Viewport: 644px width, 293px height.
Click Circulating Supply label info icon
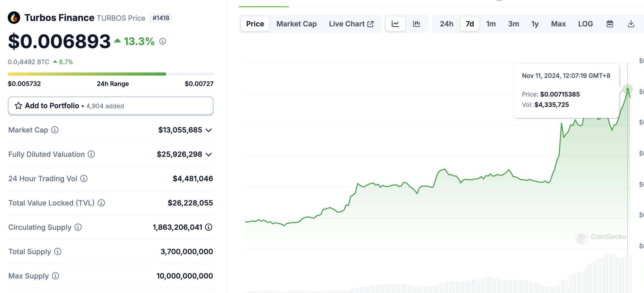click(x=78, y=227)
